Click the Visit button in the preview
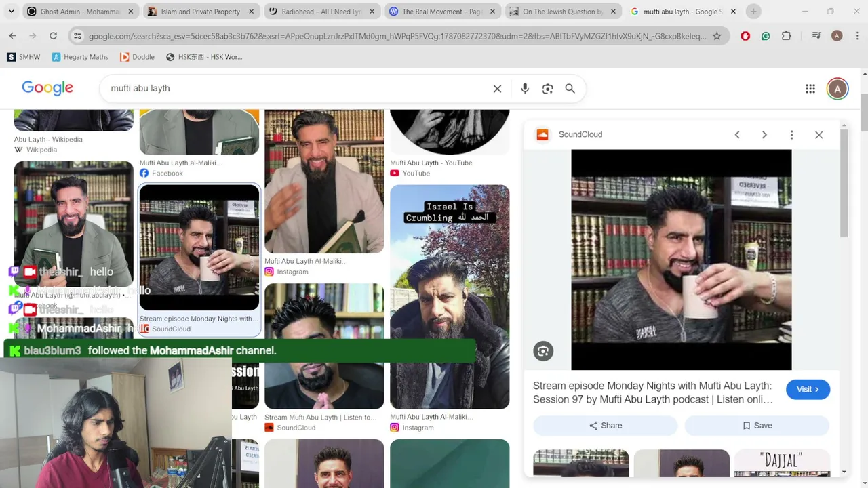The height and width of the screenshot is (488, 868). (x=808, y=389)
